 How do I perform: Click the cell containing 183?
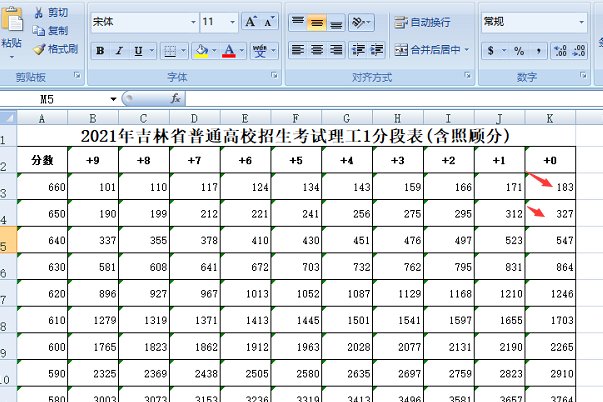click(x=550, y=187)
